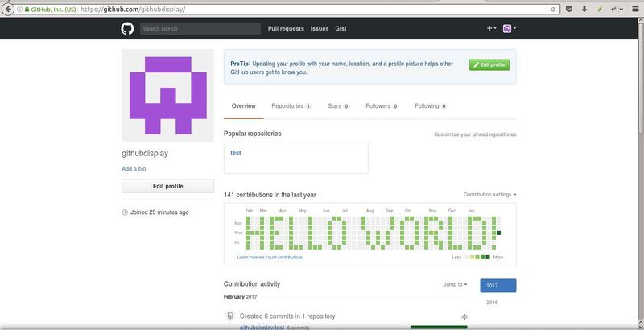Click the Wed weekday label on the graph
Image resolution: width=644 pixels, height=330 pixels.
[x=238, y=233]
